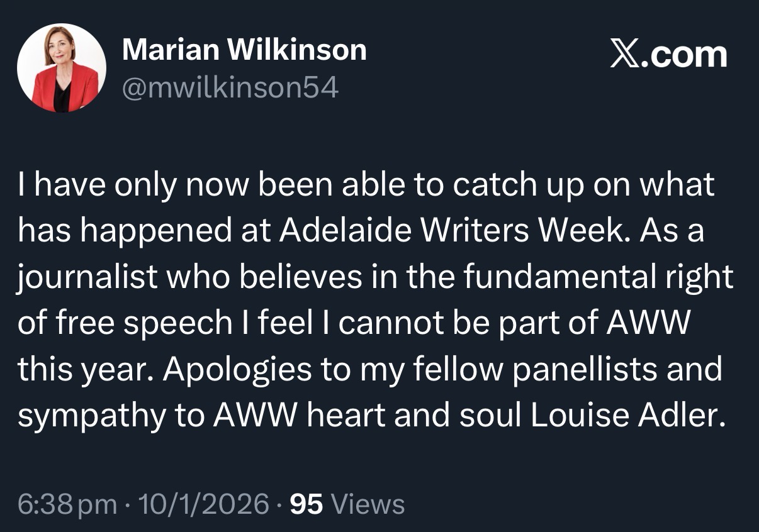This screenshot has height=532, width=759.
Task: Click "catch up" in the first line
Action: tap(490, 186)
